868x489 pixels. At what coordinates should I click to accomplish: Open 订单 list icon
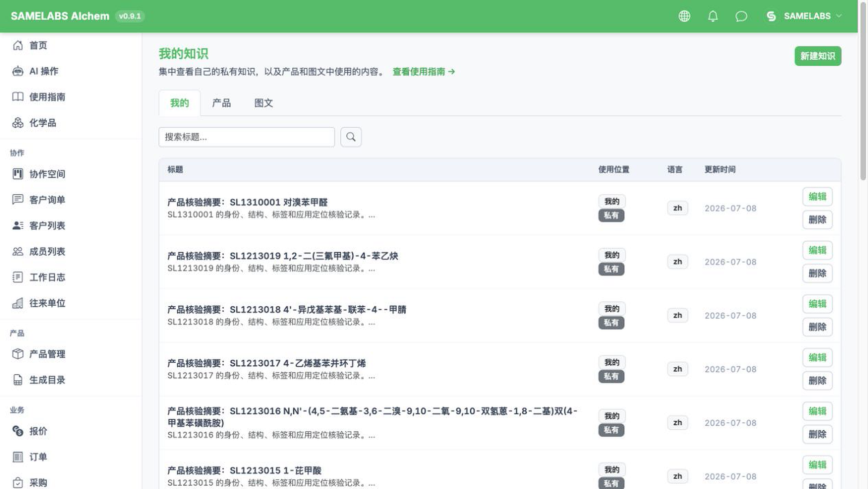click(x=18, y=457)
